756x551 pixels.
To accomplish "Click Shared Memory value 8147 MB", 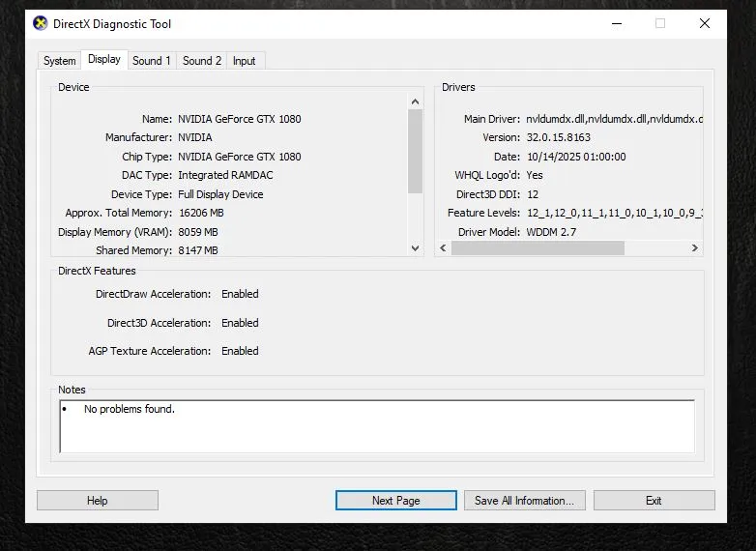I will [198, 250].
